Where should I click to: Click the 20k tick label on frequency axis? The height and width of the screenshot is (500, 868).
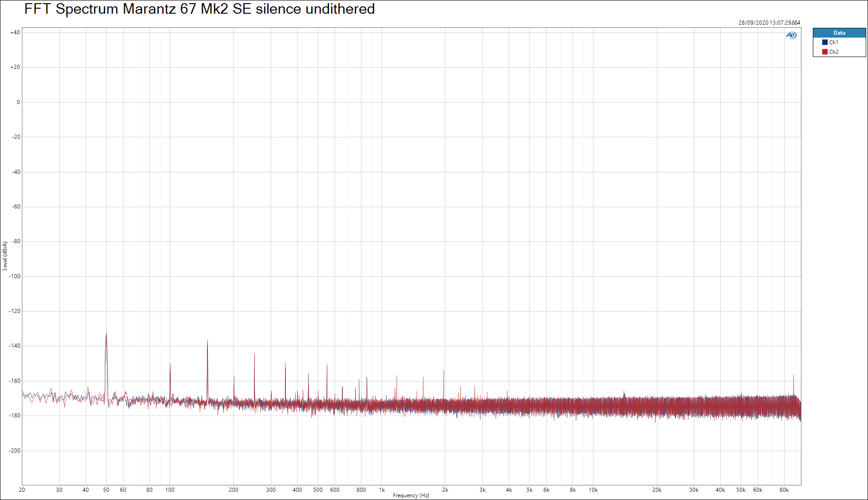656,490
